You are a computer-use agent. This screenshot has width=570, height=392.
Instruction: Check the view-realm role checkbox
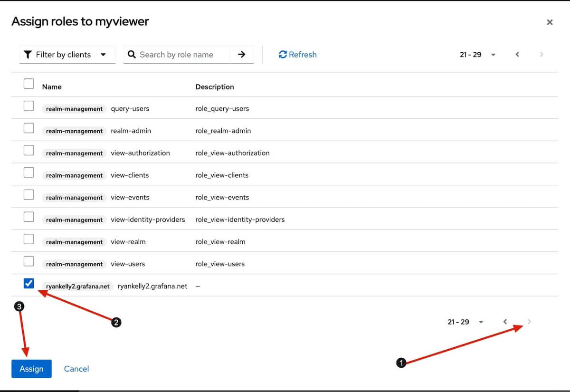click(x=29, y=239)
